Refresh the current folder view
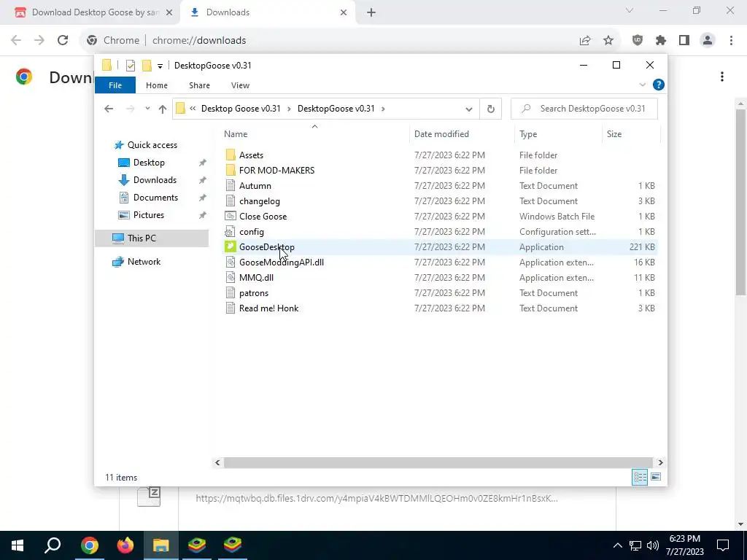This screenshot has height=560, width=747. coord(491,109)
